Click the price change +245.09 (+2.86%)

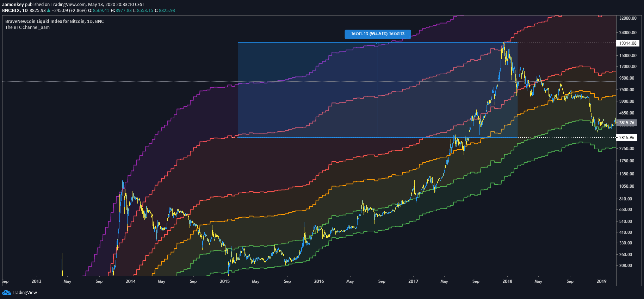pyautogui.click(x=69, y=11)
